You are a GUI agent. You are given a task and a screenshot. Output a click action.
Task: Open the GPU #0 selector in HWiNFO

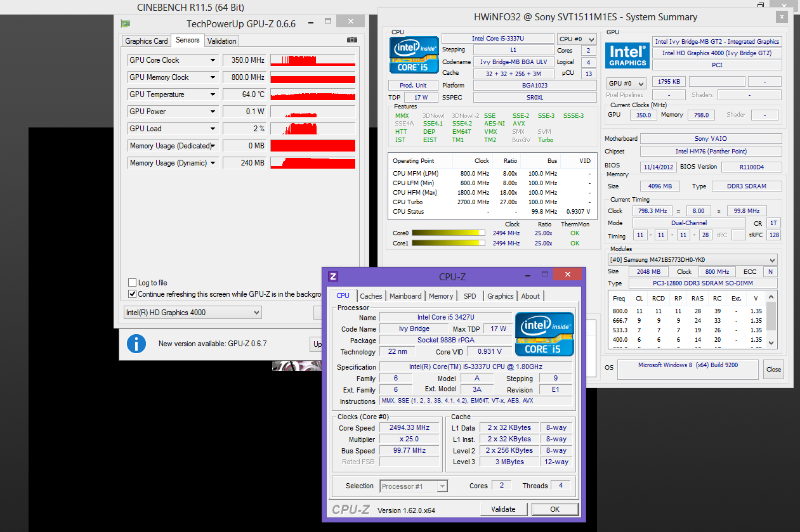(626, 83)
